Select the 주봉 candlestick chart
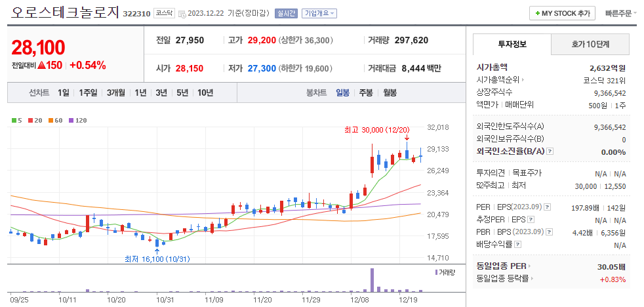This screenshot has width=644, height=307. 366,93
